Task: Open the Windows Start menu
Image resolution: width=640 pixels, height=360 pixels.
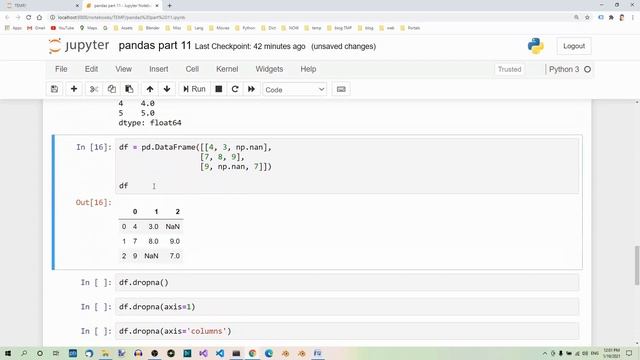Action: (8, 353)
